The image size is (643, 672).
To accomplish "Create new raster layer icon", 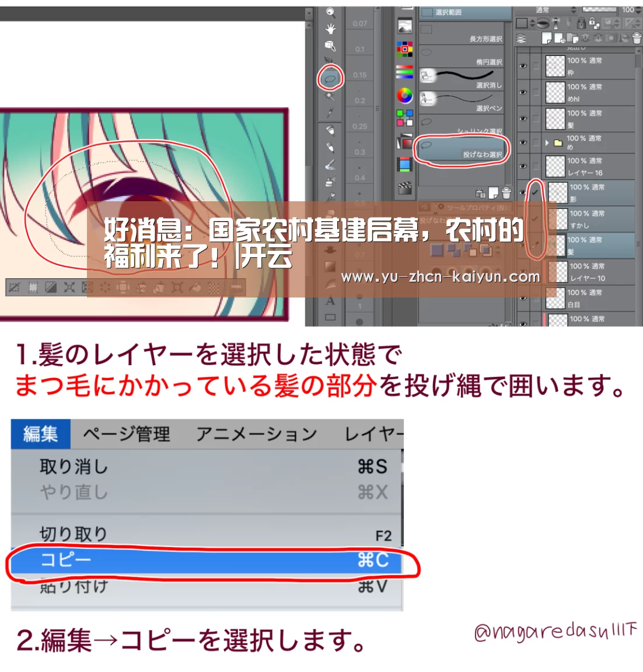I will 547,38.
